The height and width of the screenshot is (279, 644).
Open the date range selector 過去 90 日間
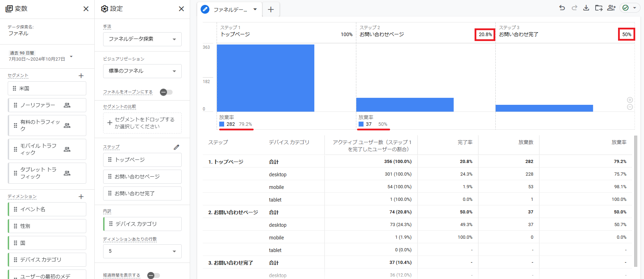pos(40,56)
